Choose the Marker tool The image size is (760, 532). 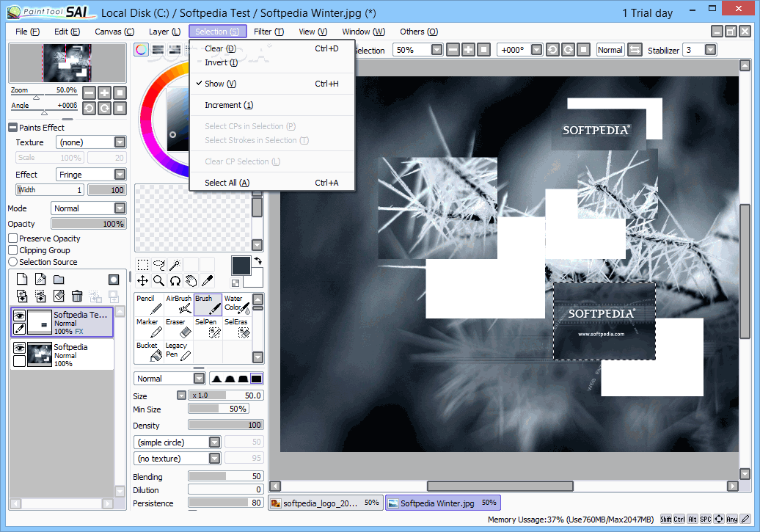tap(150, 328)
